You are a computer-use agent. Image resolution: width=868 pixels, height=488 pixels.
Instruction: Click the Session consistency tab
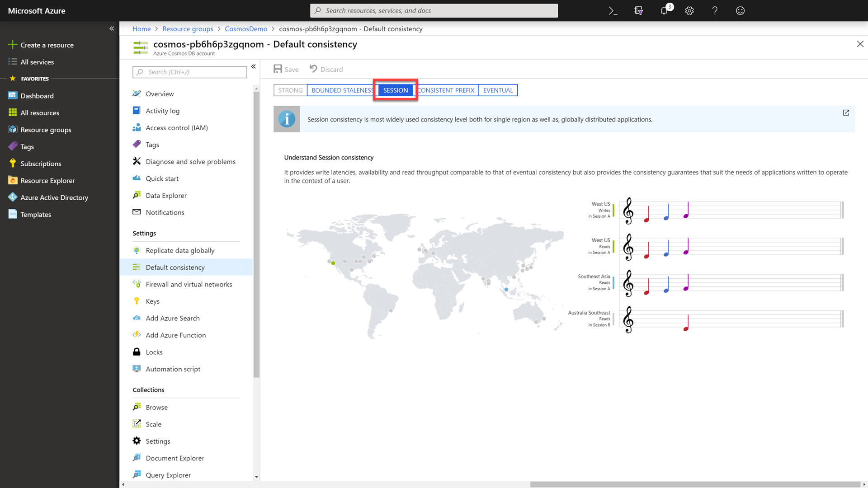(395, 90)
